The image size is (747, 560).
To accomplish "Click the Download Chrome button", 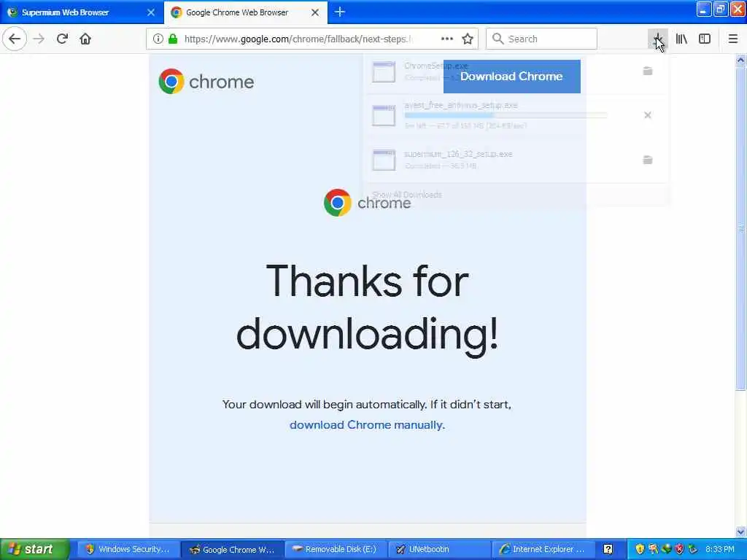I will pyautogui.click(x=511, y=76).
